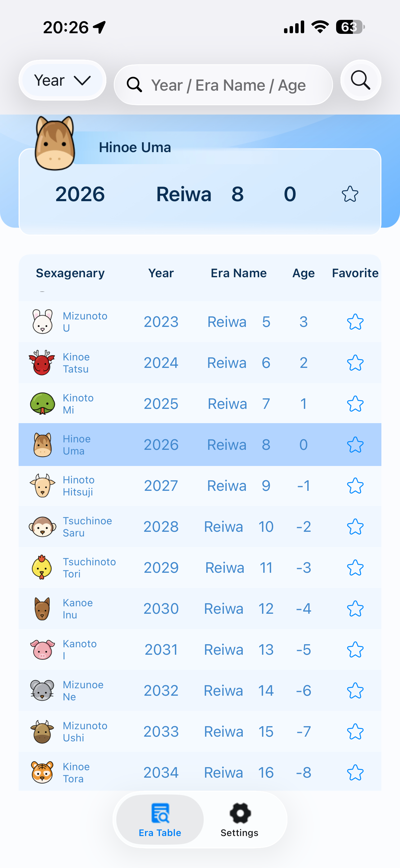Tap the Age column header
Image resolution: width=400 pixels, height=868 pixels.
coord(303,273)
